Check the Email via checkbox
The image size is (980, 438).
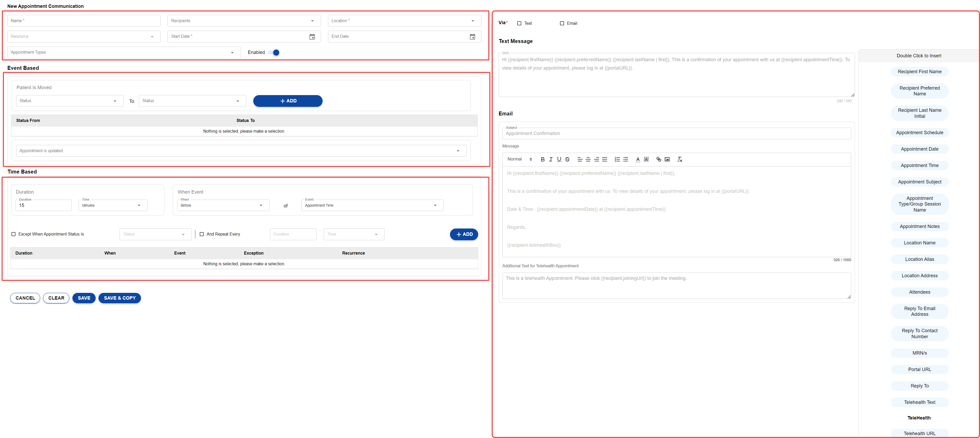[562, 24]
